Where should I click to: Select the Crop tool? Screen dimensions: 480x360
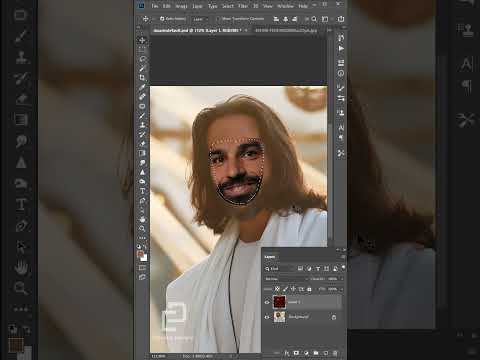tap(142, 78)
